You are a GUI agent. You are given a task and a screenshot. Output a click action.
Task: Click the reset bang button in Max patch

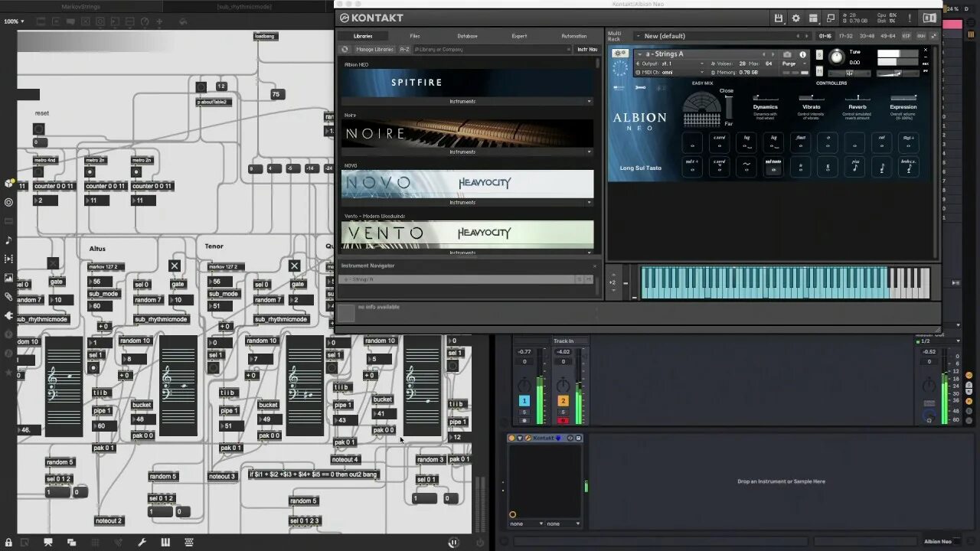click(x=38, y=129)
